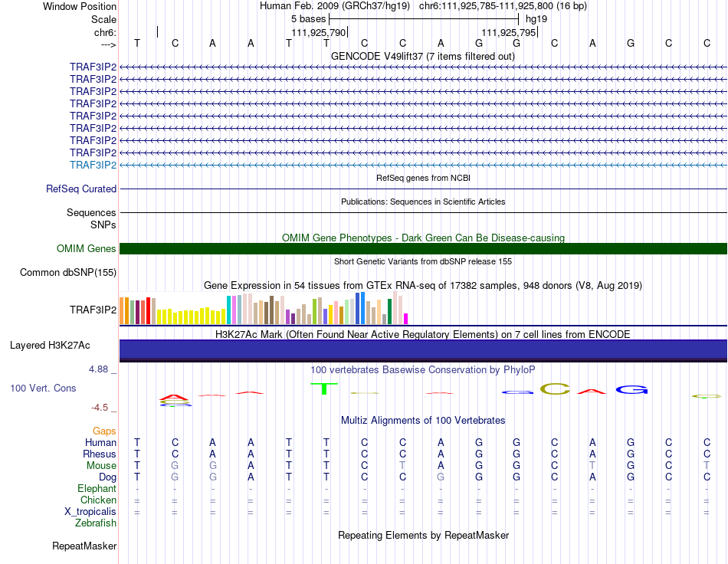Click the tall blue bar in GTEx chart

pyautogui.click(x=362, y=308)
